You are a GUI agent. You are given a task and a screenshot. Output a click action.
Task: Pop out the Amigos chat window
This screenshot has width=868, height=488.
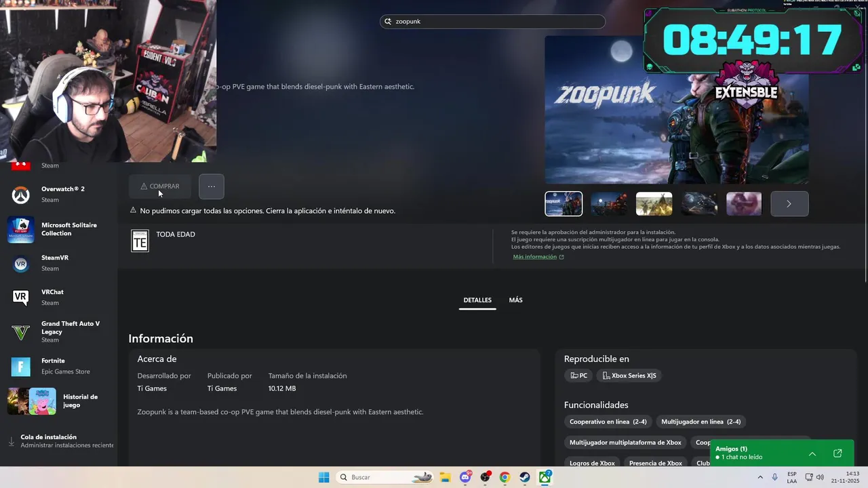(x=837, y=453)
